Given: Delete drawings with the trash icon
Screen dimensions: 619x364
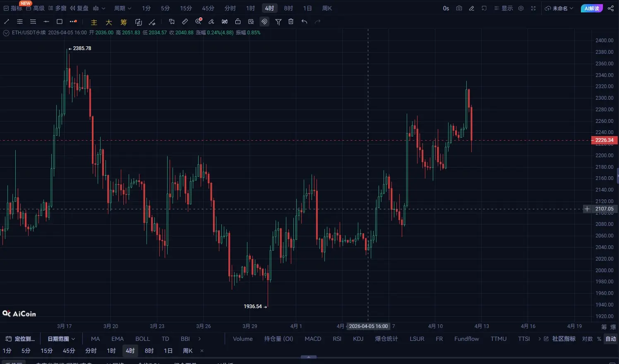Looking at the screenshot, I should tap(291, 22).
